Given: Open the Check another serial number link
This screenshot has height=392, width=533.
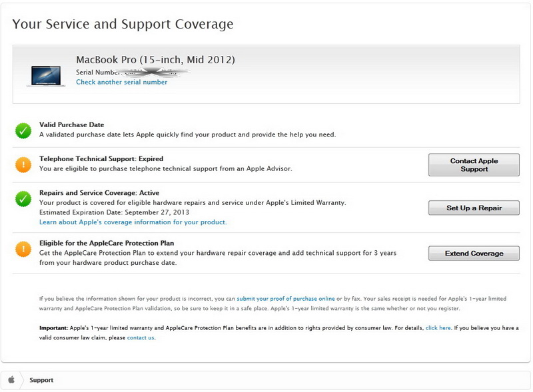Looking at the screenshot, I should click(x=121, y=83).
